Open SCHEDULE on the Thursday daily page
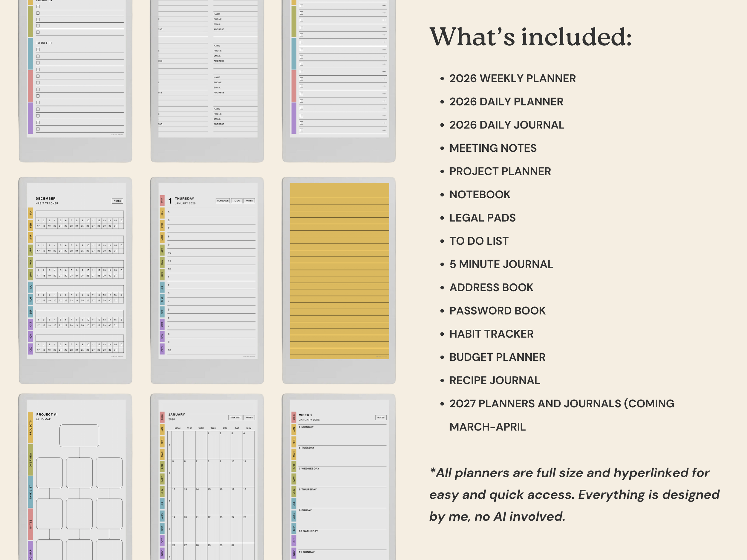This screenshot has width=747, height=560. (x=223, y=200)
